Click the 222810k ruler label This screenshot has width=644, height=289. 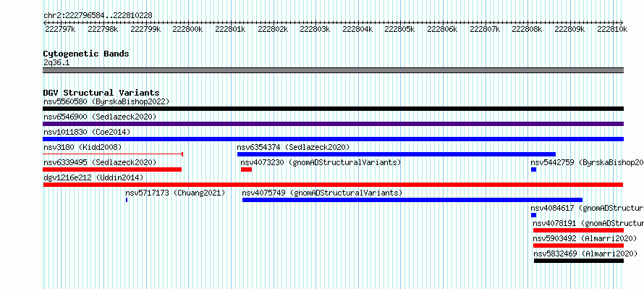[612, 29]
